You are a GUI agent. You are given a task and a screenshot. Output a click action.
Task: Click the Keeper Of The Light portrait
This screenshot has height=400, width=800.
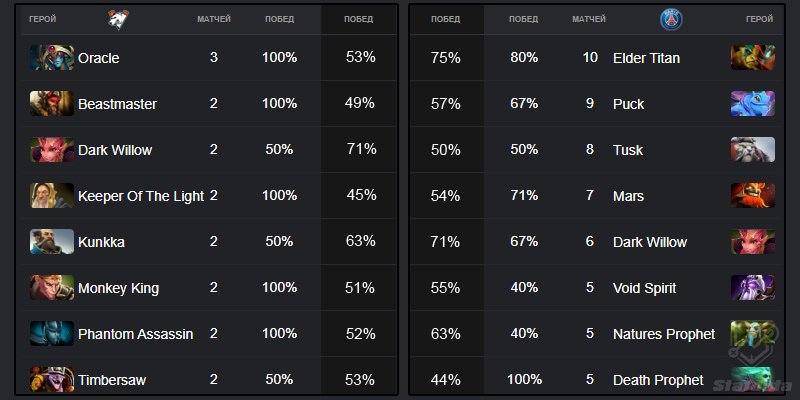52,195
